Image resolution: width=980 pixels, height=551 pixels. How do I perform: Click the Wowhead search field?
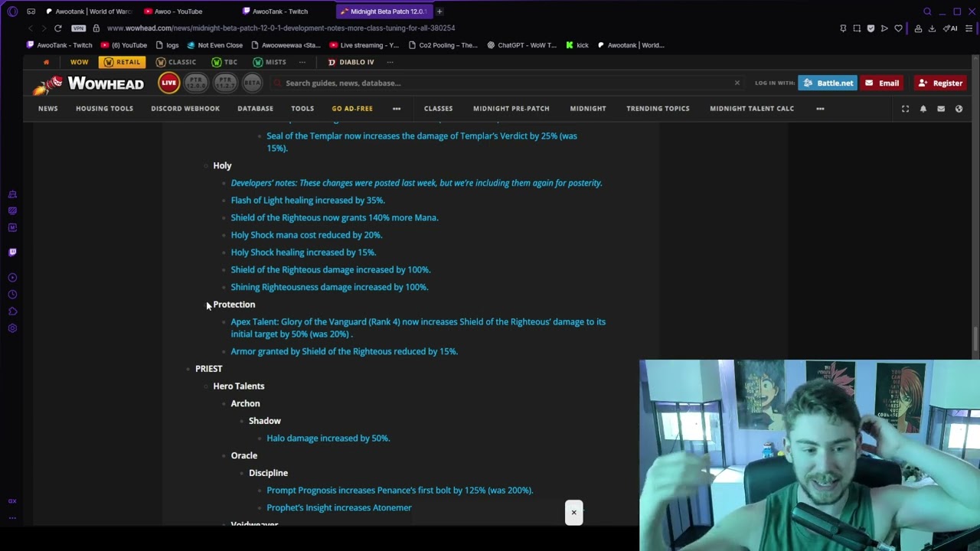point(505,83)
